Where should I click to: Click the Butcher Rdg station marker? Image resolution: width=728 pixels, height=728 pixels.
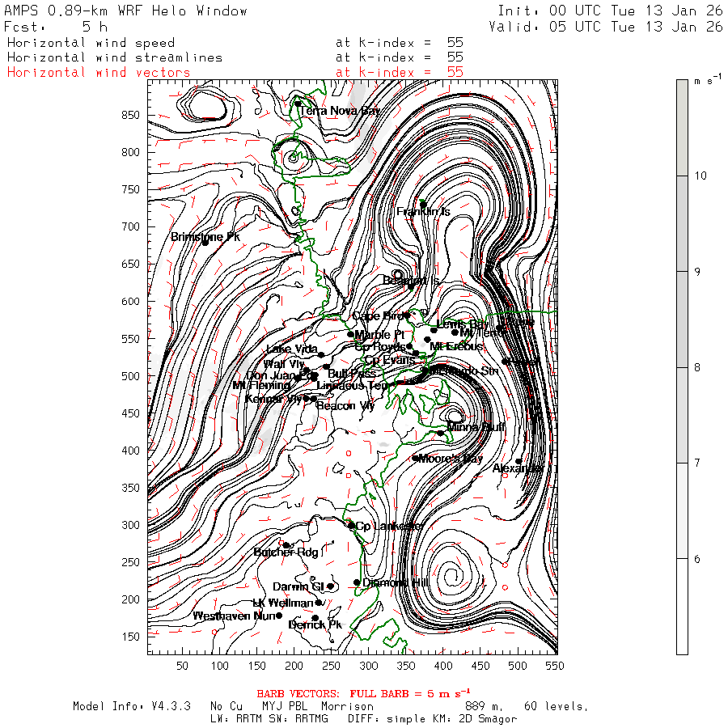(286, 545)
